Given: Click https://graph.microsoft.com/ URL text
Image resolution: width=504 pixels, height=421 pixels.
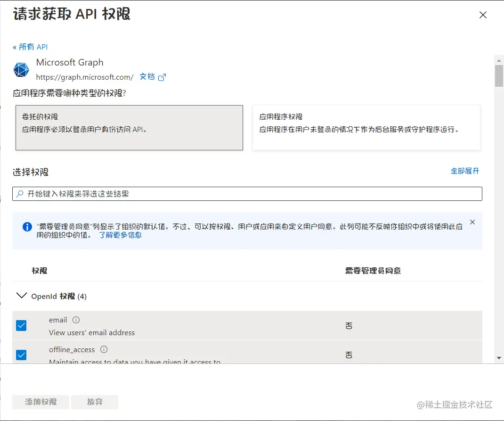Looking at the screenshot, I should pos(85,77).
